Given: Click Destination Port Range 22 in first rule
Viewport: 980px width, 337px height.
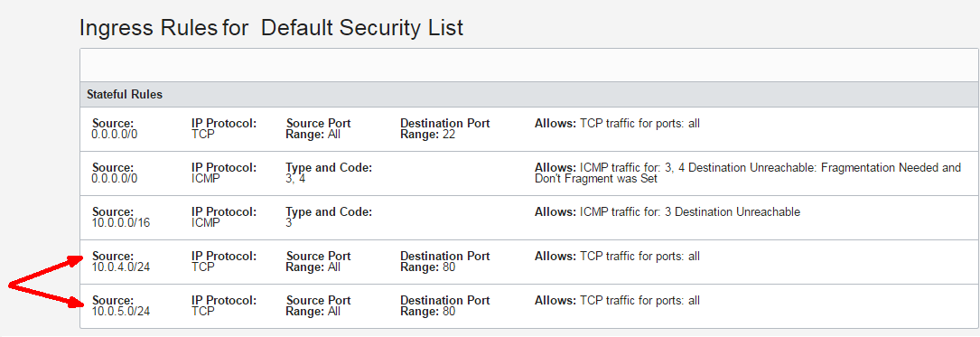Looking at the screenshot, I should (x=444, y=129).
